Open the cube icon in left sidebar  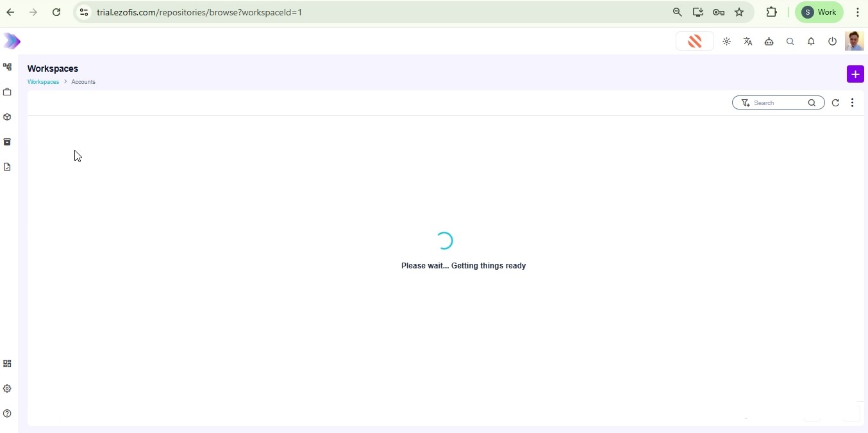(8, 117)
